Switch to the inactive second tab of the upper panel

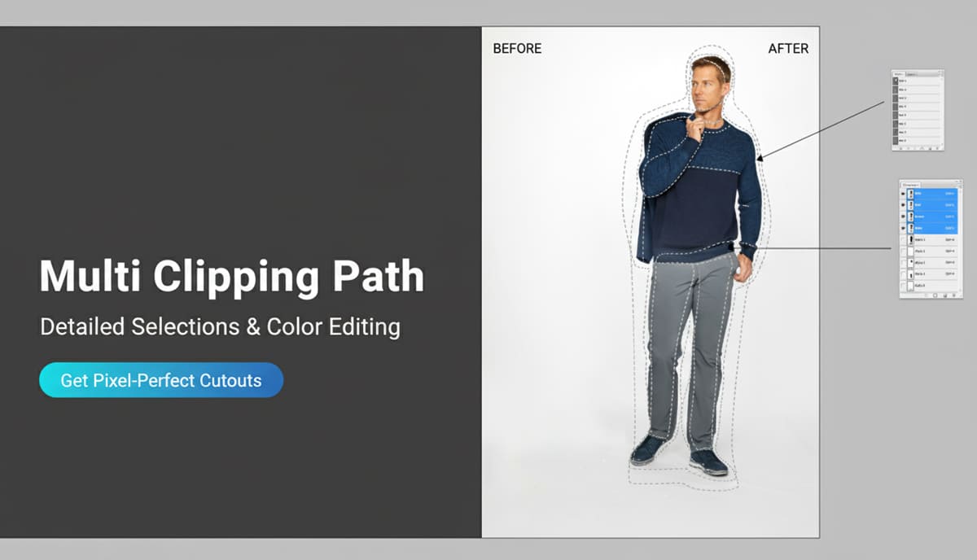pyautogui.click(x=911, y=74)
